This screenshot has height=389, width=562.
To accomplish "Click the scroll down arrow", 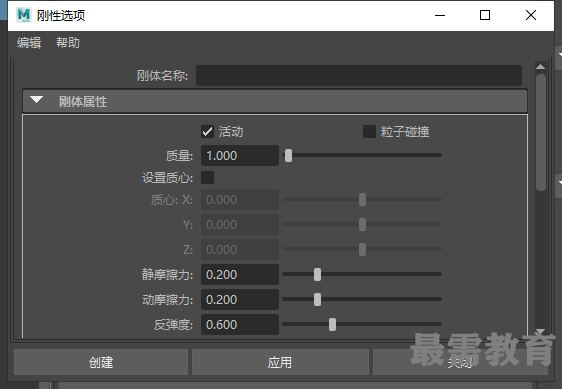I will tap(540, 331).
